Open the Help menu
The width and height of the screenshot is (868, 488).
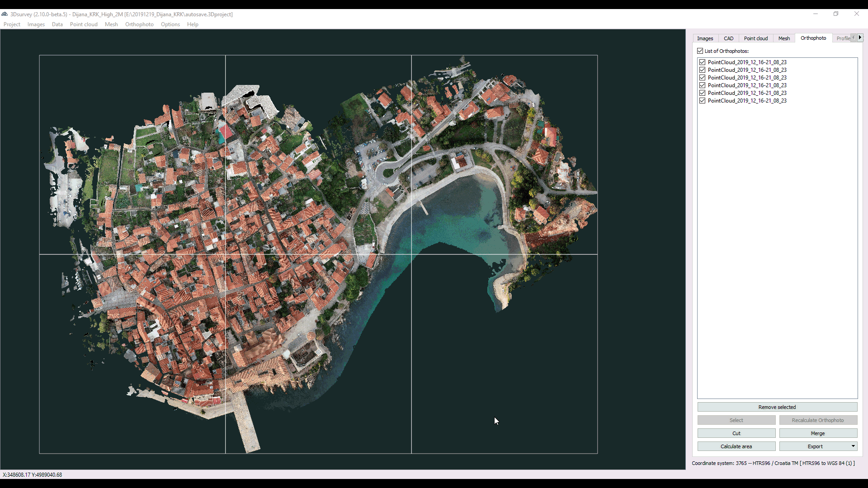click(192, 24)
